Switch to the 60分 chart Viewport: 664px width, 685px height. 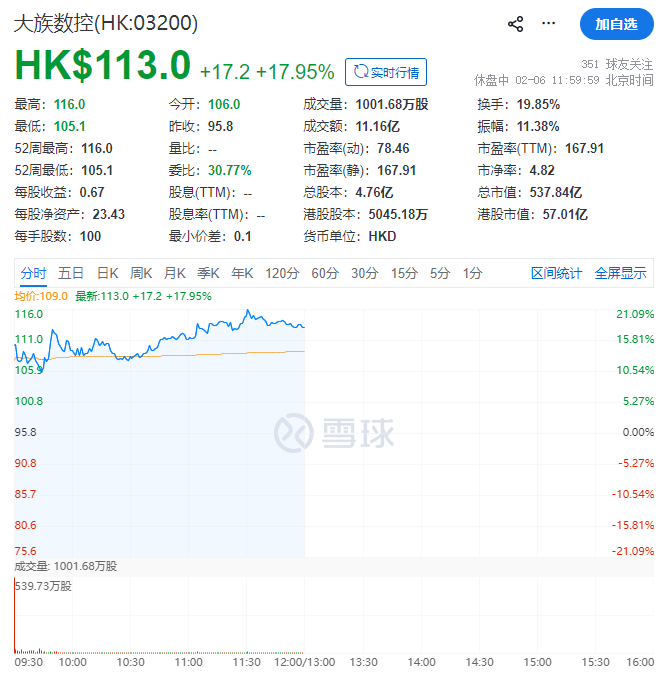[x=325, y=273]
